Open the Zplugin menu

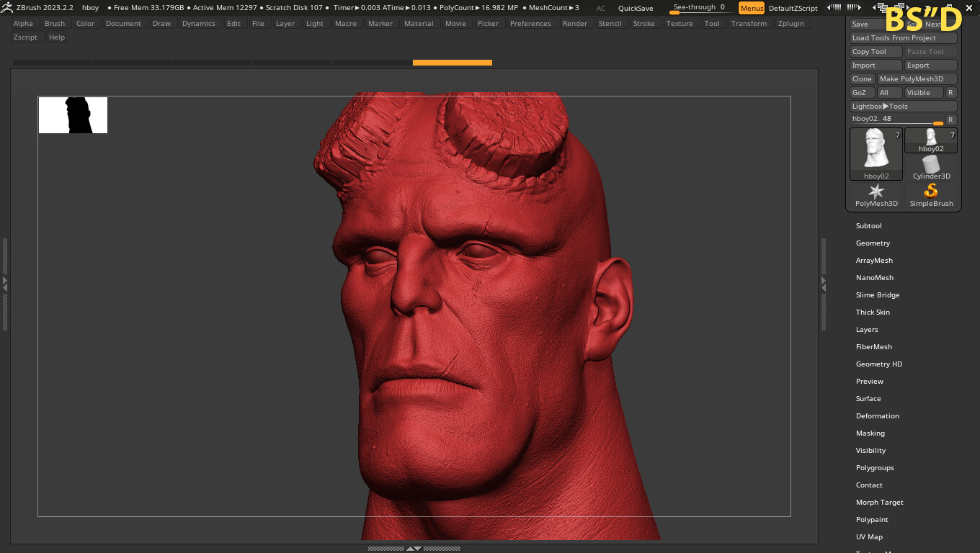click(x=791, y=24)
